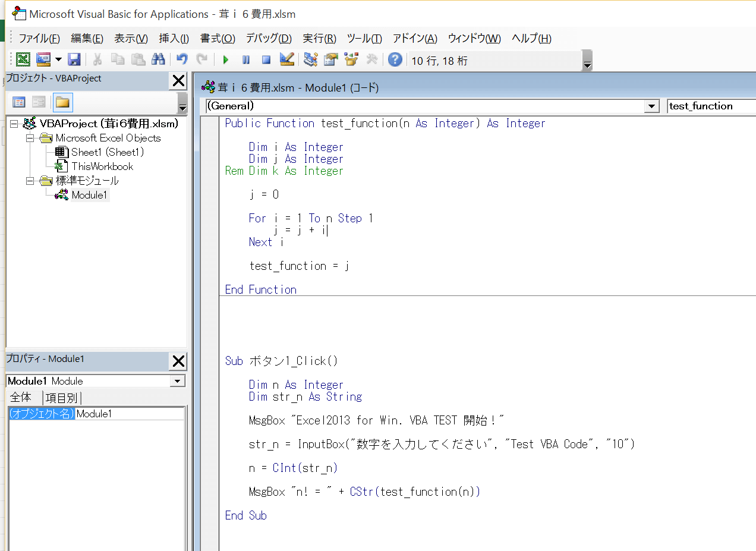Collapse the VBAProject root node
The height and width of the screenshot is (551, 756).
14,124
